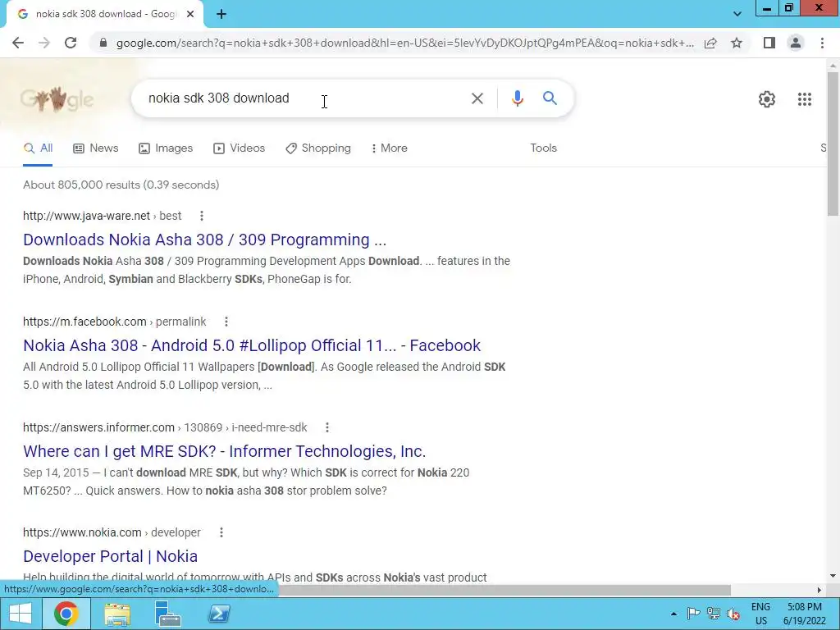840x630 pixels.
Task: Show hidden system tray icons
Action: pos(673,614)
